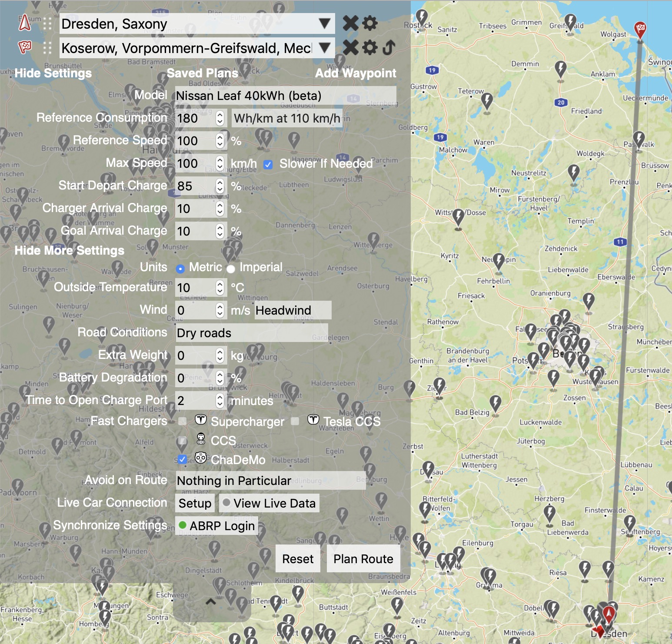Enable CCS charger checkbox
672x644 pixels.
183,441
